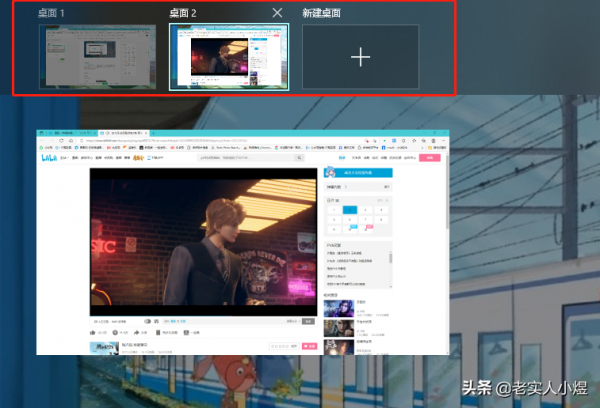The height and width of the screenshot is (408, 600).
Task: Click the mobile phone watch icon below video
Action: 158,333
